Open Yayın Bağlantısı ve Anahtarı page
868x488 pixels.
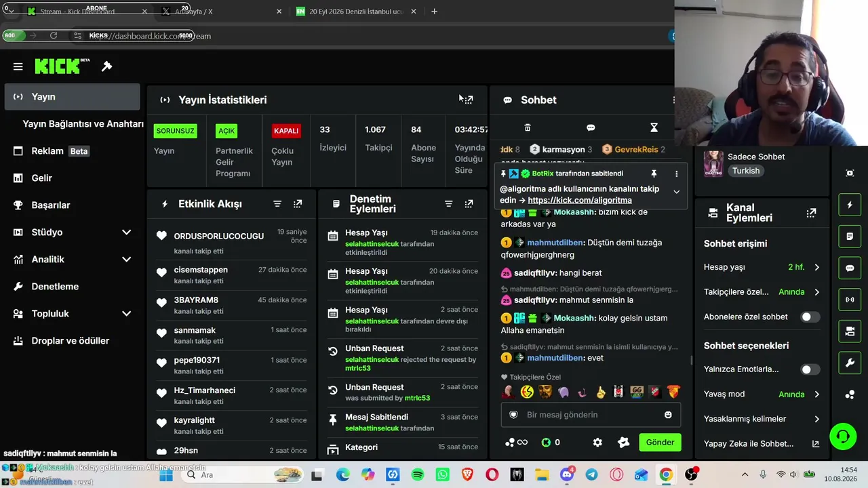coord(83,124)
